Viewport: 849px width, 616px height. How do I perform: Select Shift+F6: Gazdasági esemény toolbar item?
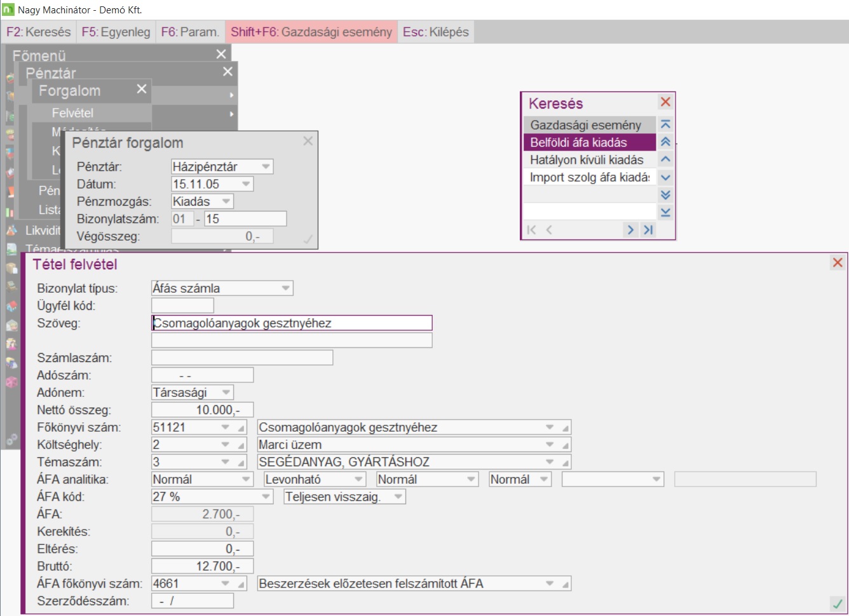tap(311, 32)
